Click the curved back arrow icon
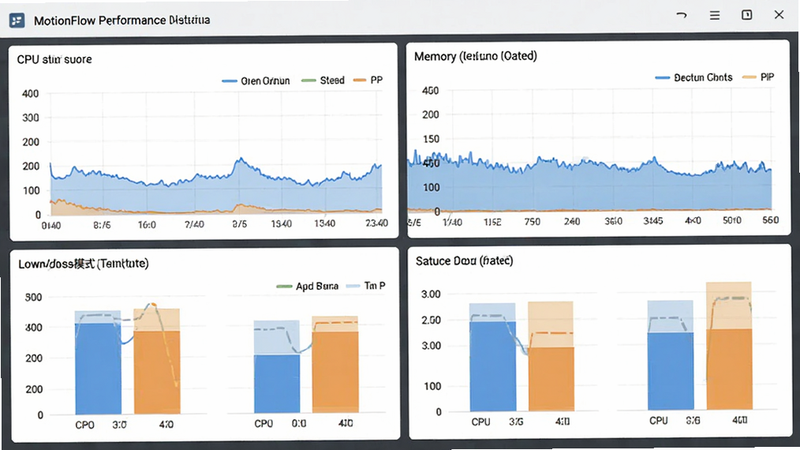800x450 pixels. (x=681, y=15)
